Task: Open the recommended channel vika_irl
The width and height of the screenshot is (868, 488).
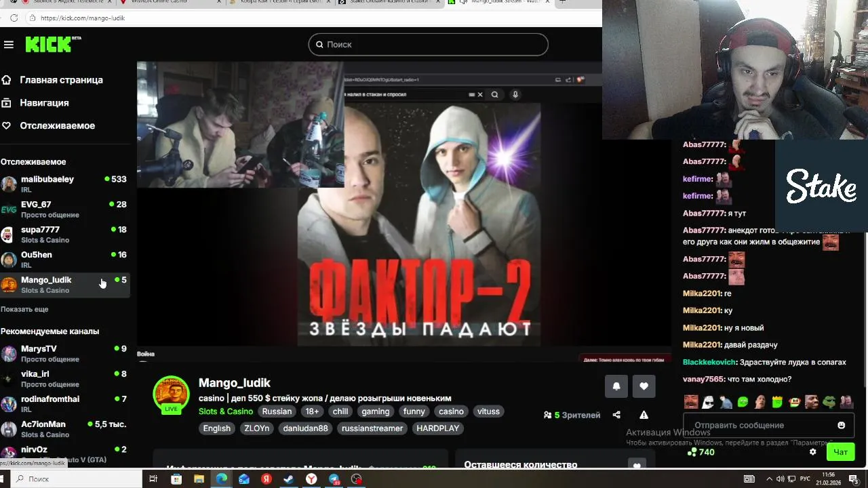Action: point(64,378)
